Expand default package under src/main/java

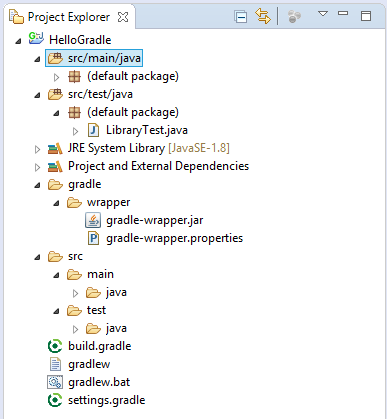56,77
